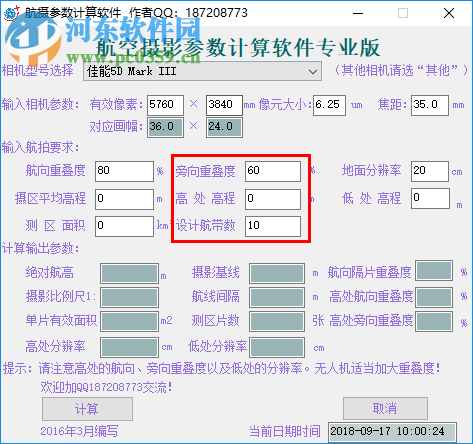Click the 相机型号选择 label
Image resolution: width=473 pixels, height=444 pixels.
coord(38,70)
